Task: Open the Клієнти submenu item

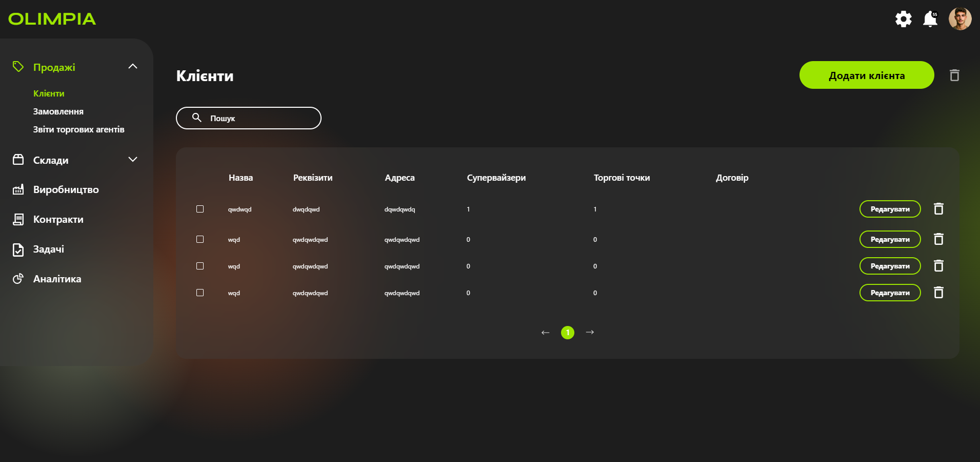Action: pos(49,93)
